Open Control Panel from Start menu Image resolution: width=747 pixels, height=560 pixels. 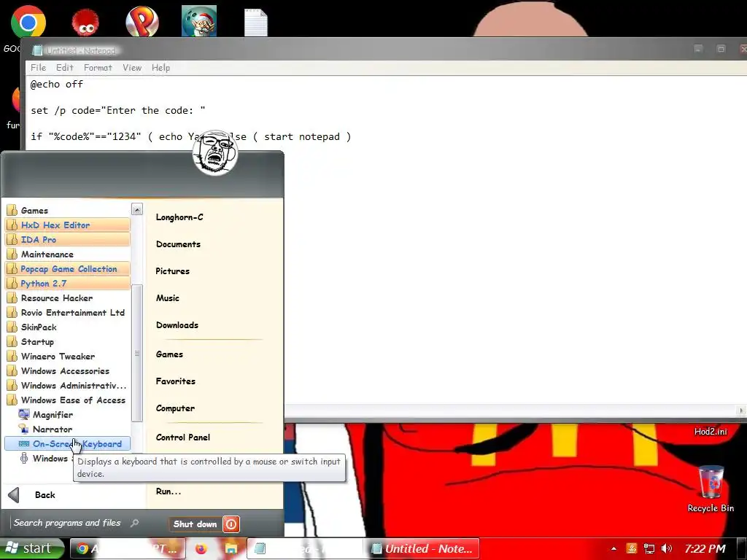pos(183,437)
